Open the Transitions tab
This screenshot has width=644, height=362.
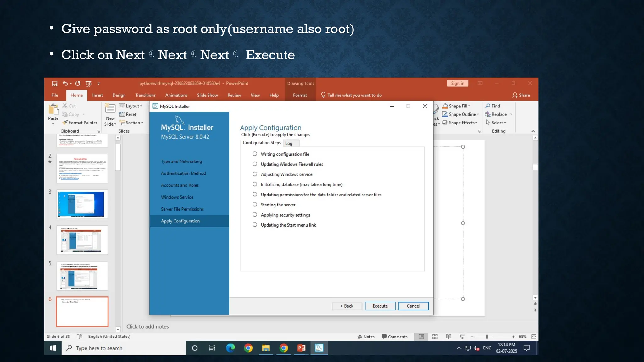coord(145,95)
